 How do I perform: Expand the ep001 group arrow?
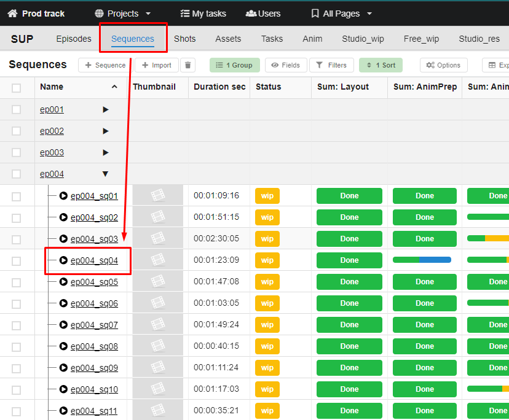point(106,110)
